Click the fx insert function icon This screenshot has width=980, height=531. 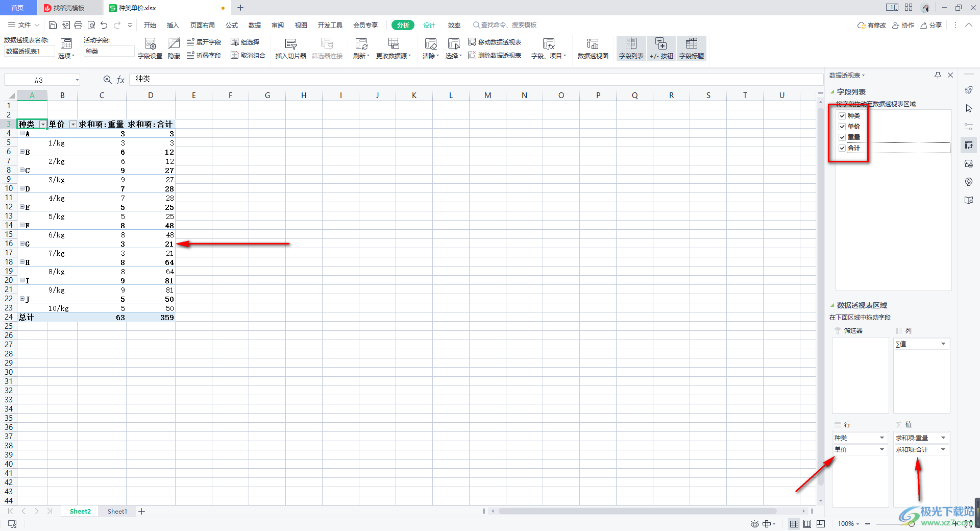(121, 80)
